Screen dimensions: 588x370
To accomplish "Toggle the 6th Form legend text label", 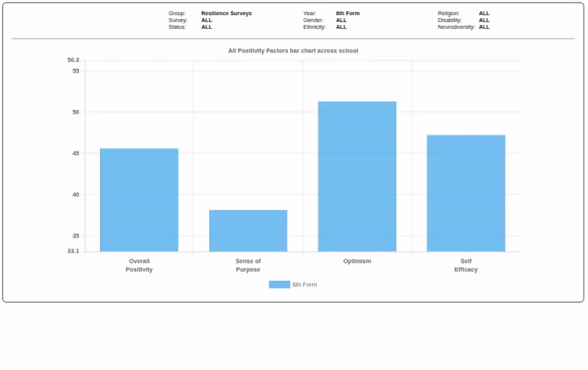I will pyautogui.click(x=304, y=284).
